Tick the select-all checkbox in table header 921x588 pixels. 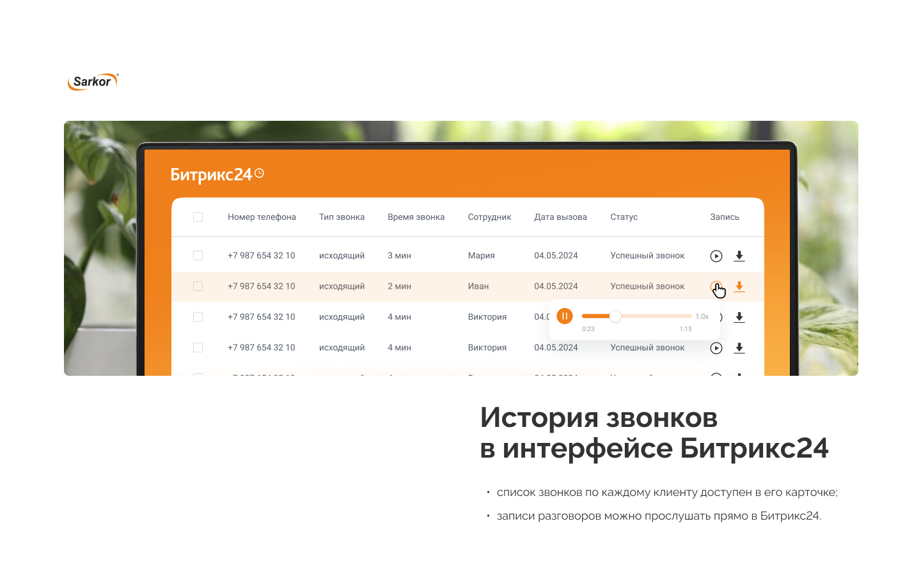[198, 217]
